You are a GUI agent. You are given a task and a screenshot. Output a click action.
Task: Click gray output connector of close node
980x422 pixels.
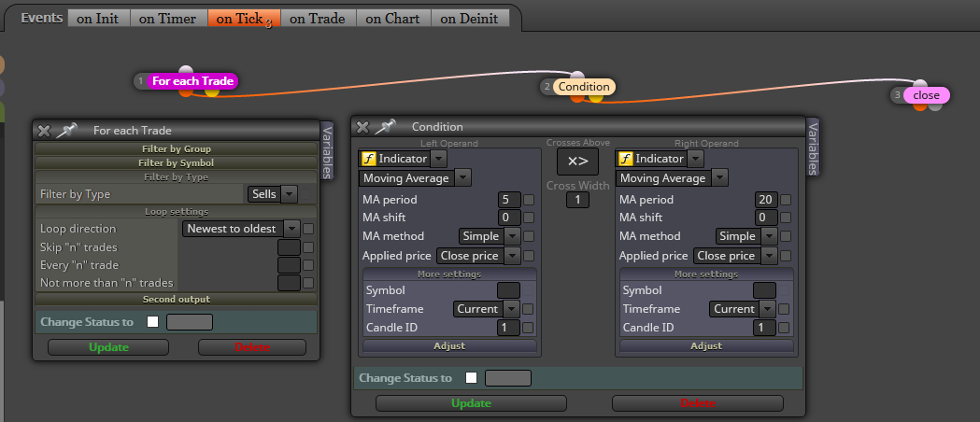[934, 106]
